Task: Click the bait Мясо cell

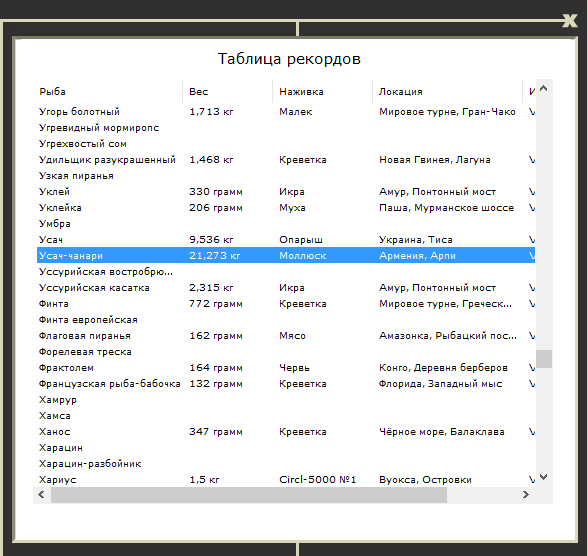Action: [x=292, y=336]
